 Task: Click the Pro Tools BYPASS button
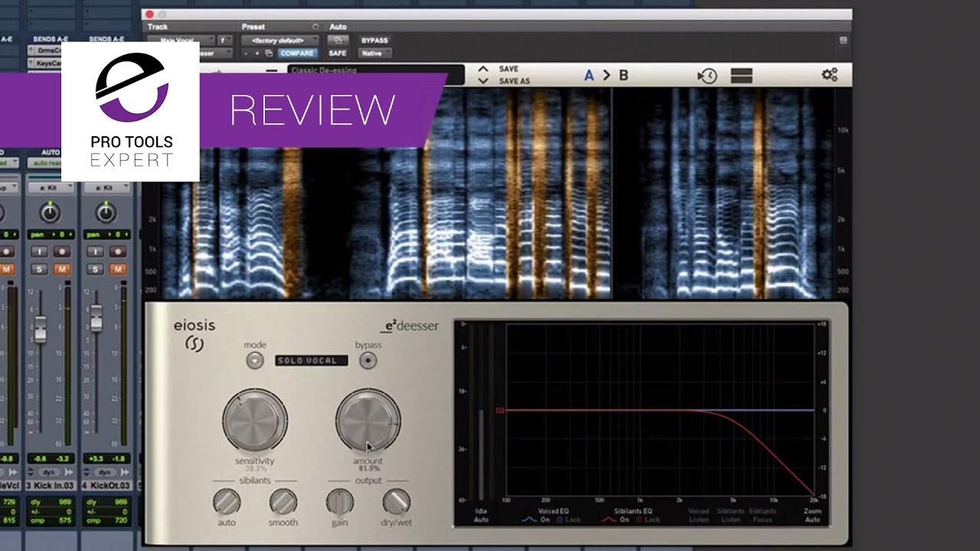pyautogui.click(x=374, y=40)
